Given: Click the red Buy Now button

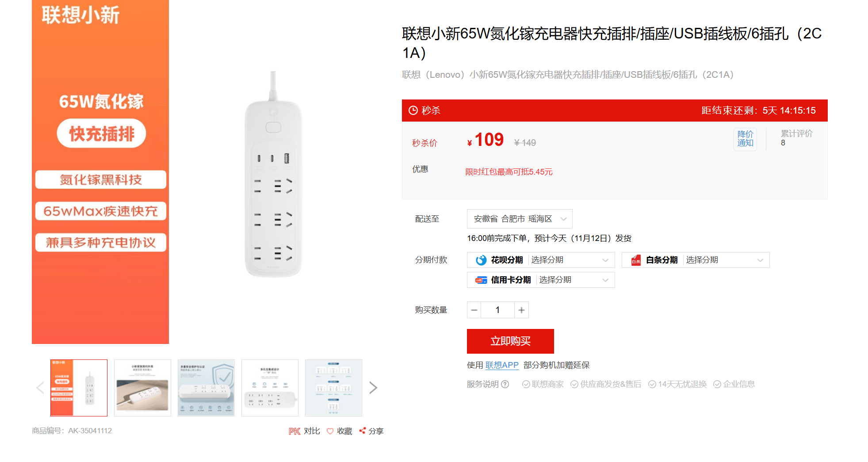Looking at the screenshot, I should pos(510,341).
